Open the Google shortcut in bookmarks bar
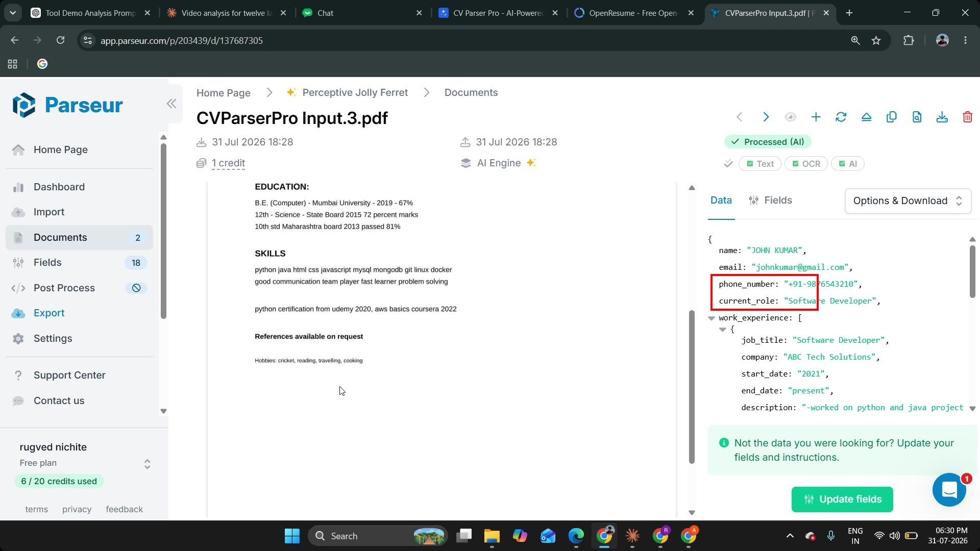This screenshot has height=551, width=980. pyautogui.click(x=42, y=64)
